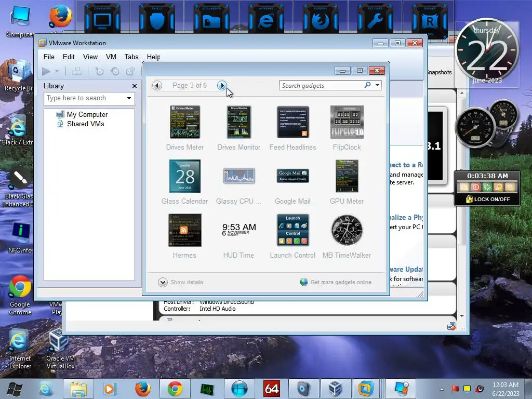Open the VMware Edit menu

coord(69,57)
